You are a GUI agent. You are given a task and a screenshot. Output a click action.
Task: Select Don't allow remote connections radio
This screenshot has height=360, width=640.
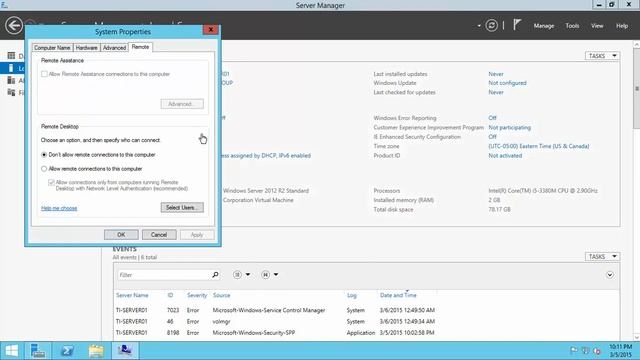coord(44,155)
